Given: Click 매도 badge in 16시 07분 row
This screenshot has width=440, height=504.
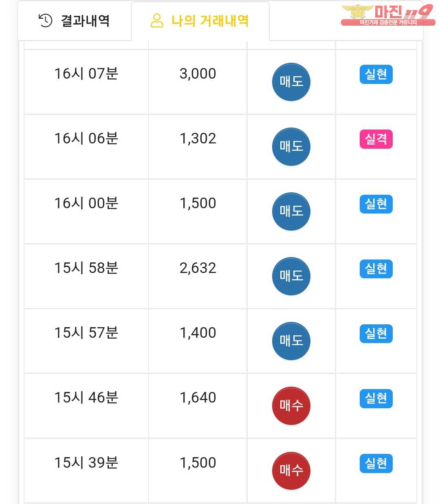Looking at the screenshot, I should tap(291, 82).
